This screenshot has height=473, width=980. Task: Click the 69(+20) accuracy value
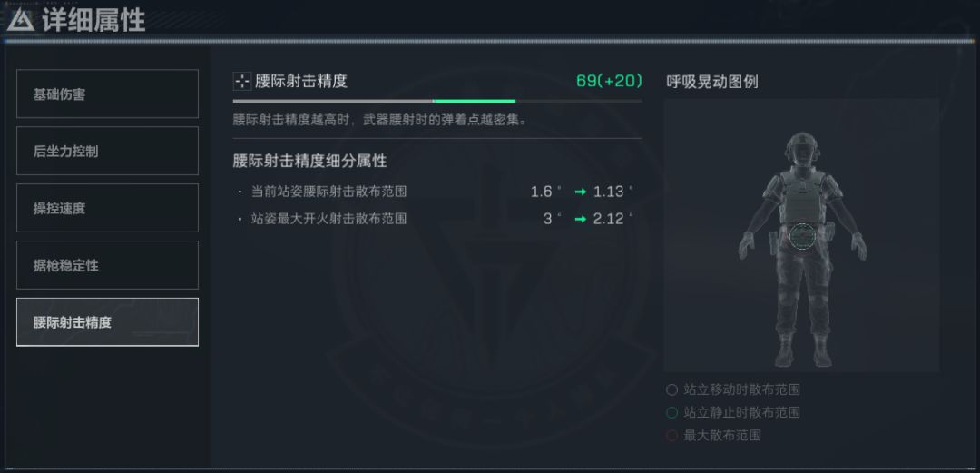(x=609, y=81)
